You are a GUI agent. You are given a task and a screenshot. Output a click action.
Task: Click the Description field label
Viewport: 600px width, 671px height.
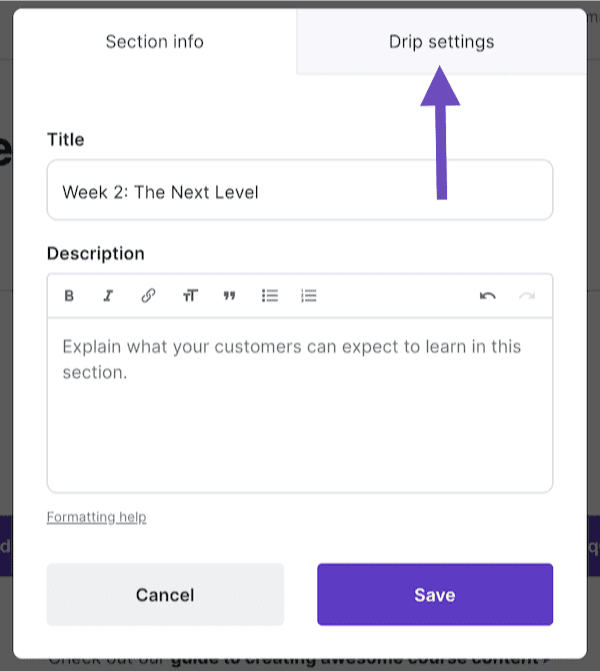(96, 253)
